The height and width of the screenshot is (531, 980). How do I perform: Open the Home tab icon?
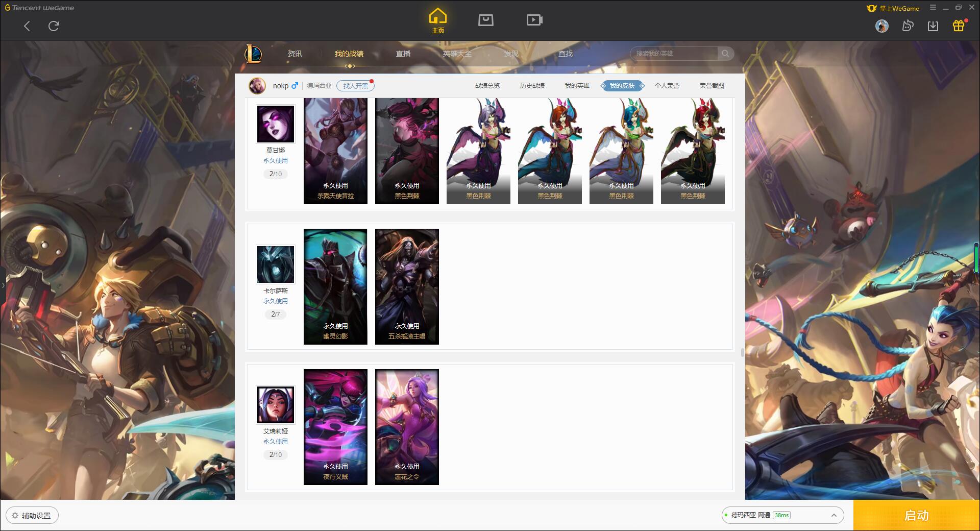438,21
